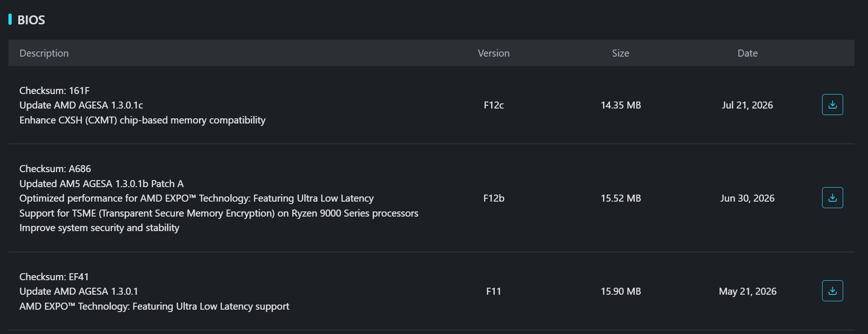Click the F12c version cell
Screen dimensions: 868x334
pos(493,105)
